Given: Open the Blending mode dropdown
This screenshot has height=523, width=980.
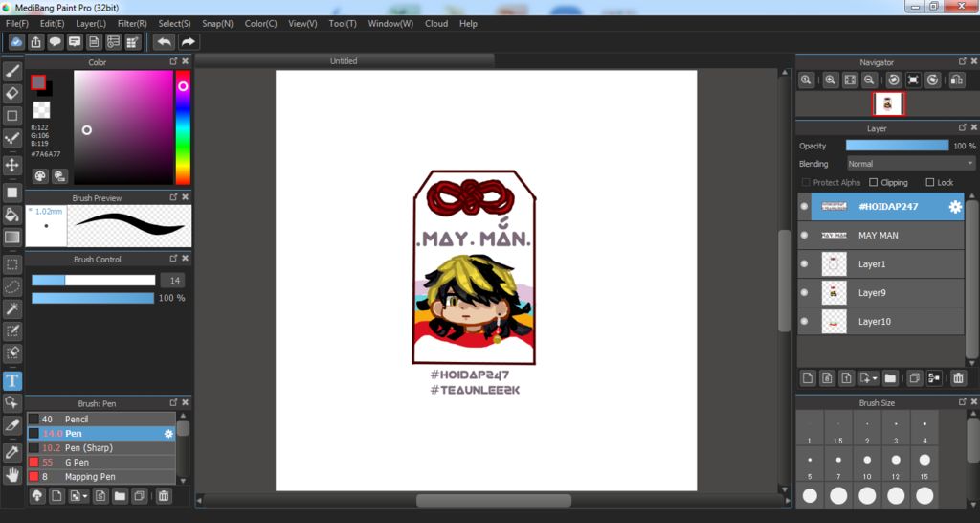Looking at the screenshot, I should [911, 163].
